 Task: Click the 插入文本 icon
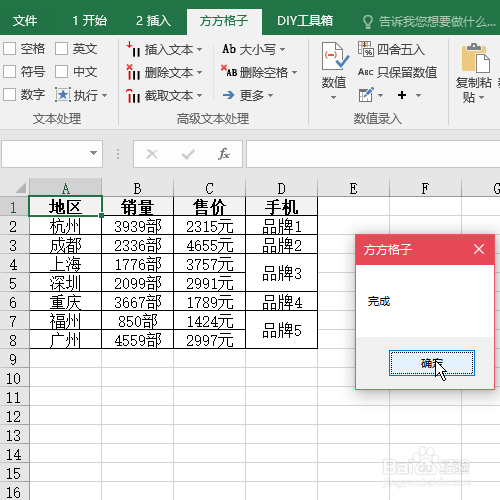[x=133, y=50]
